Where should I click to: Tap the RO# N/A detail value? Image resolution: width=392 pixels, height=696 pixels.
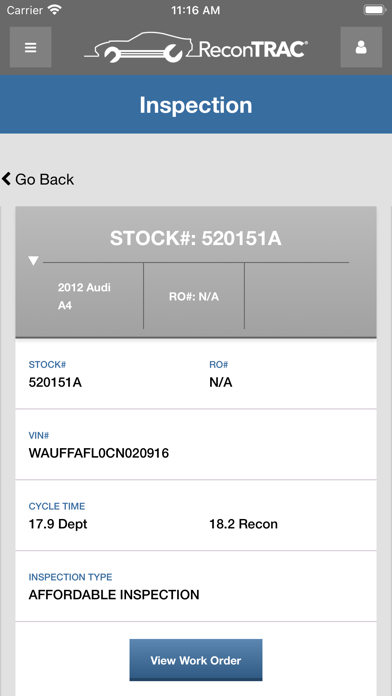[221, 382]
